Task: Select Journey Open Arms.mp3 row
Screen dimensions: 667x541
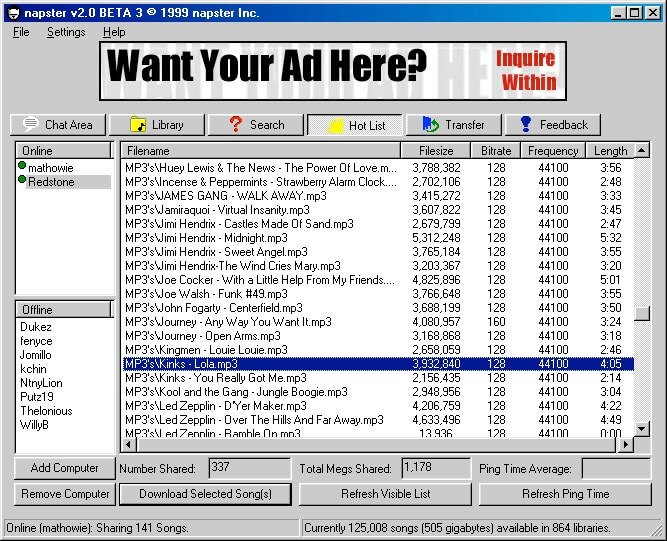Action: tap(378, 336)
